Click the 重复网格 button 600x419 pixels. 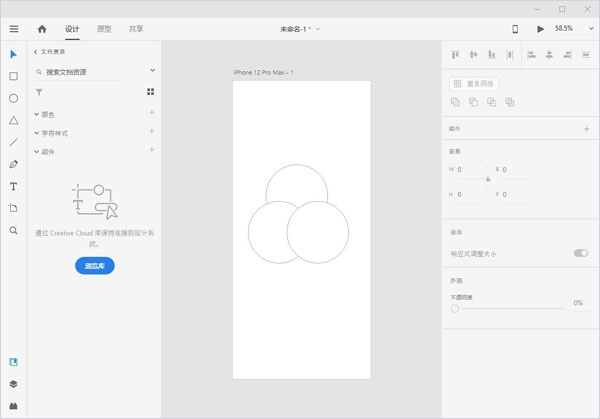(474, 84)
